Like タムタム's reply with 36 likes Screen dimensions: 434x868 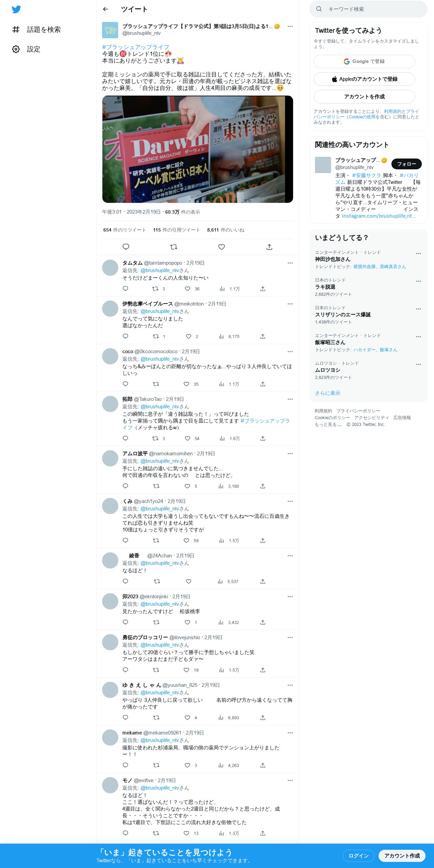click(x=188, y=289)
